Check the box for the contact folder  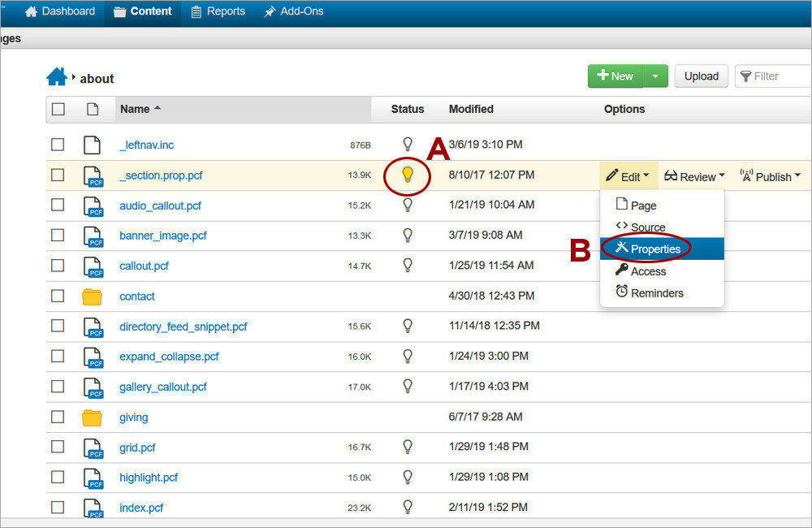58,296
